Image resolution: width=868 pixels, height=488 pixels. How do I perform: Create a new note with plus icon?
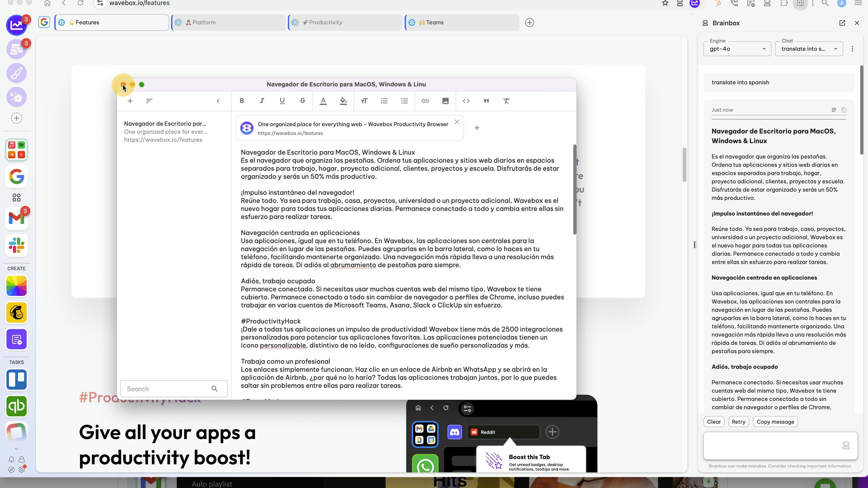(130, 101)
